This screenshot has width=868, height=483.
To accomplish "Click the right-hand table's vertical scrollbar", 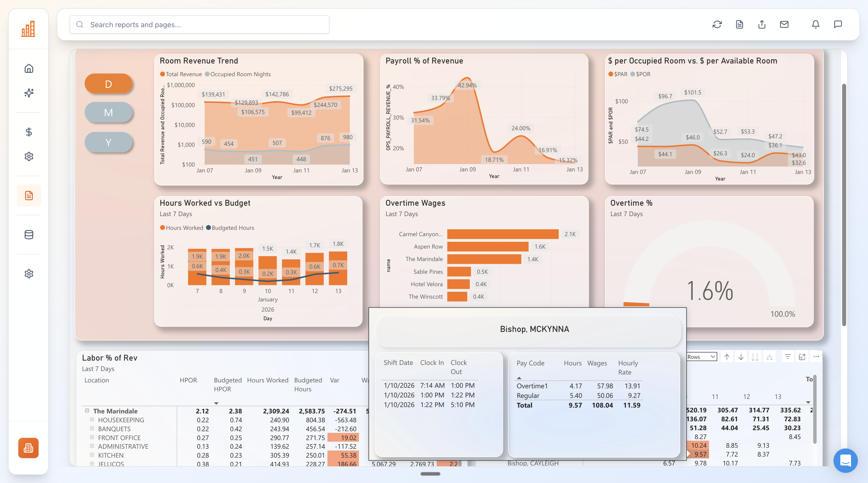I will tap(815, 410).
